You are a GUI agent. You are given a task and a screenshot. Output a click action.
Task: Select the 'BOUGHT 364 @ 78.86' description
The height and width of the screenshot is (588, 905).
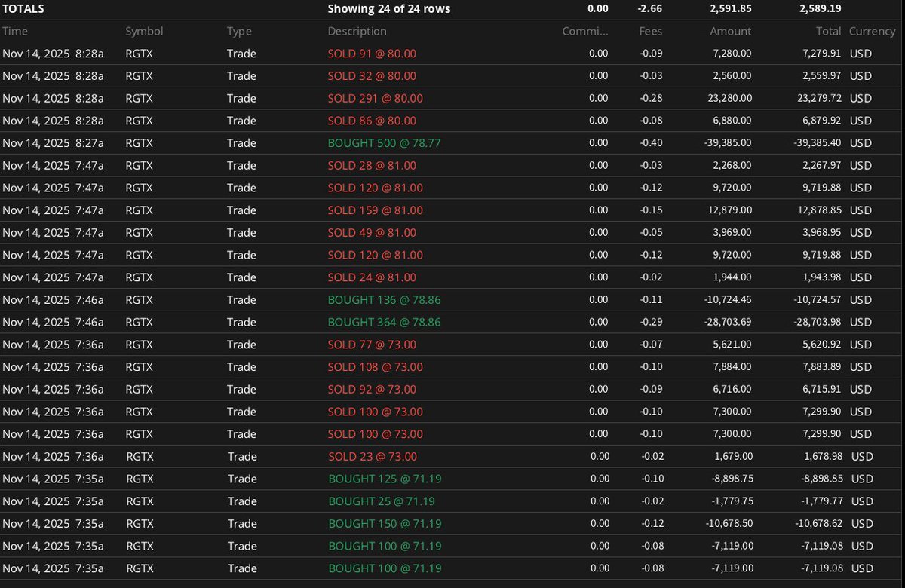(385, 322)
